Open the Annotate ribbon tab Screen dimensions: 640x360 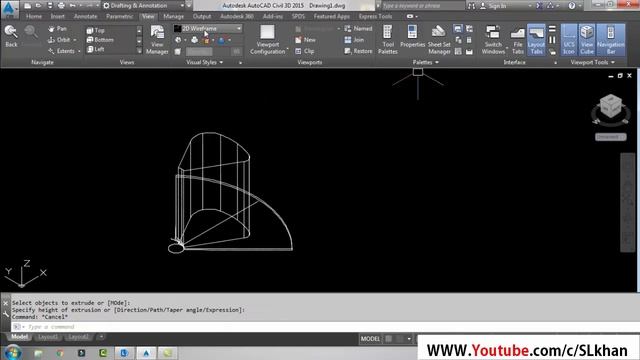[85, 16]
